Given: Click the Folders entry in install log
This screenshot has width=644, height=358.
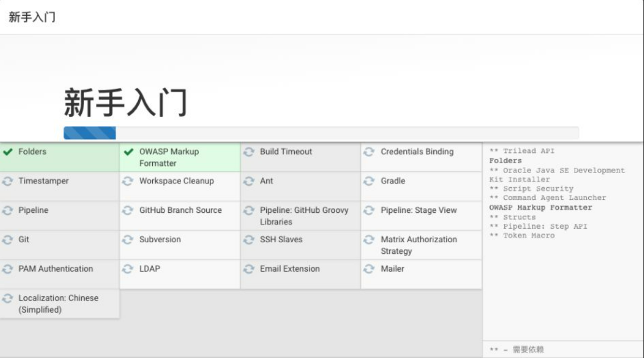Looking at the screenshot, I should [x=505, y=161].
